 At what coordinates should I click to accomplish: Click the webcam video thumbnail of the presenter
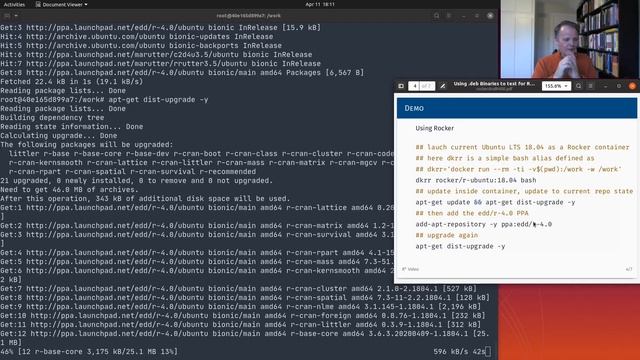[570, 39]
